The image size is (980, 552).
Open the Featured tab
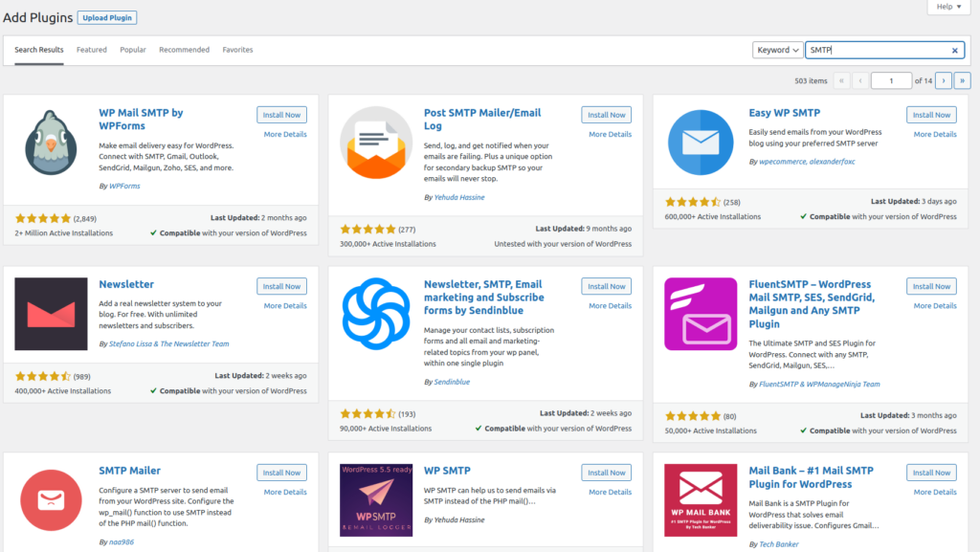pos(92,50)
